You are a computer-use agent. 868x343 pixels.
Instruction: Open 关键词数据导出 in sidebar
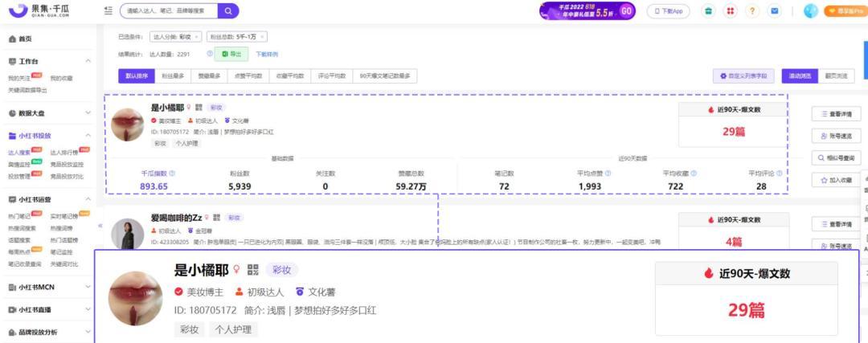click(27, 90)
